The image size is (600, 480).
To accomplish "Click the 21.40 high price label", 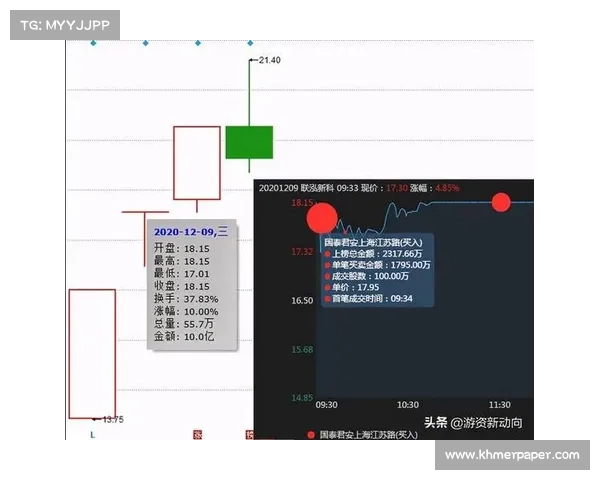I will 270,60.
